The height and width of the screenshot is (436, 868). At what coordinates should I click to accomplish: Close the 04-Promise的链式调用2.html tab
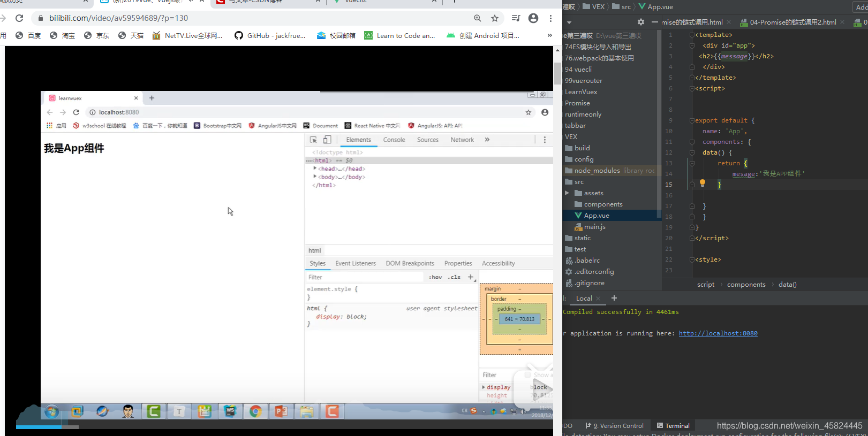pos(842,22)
